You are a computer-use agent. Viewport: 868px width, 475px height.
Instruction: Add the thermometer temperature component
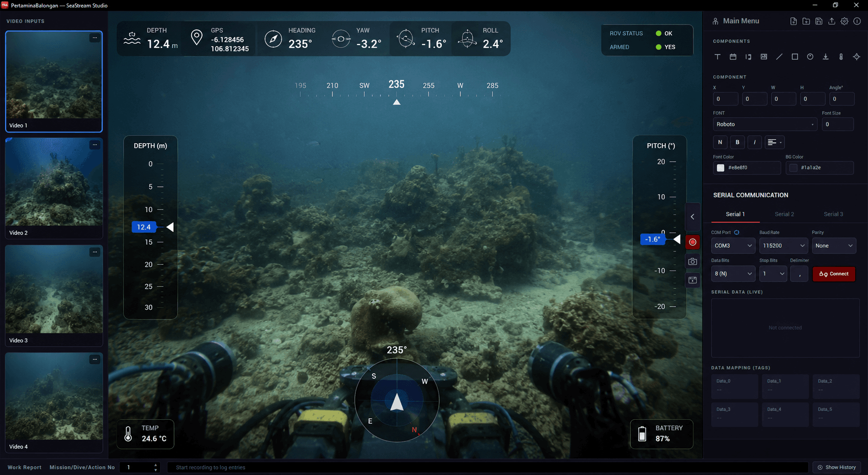coord(841,57)
